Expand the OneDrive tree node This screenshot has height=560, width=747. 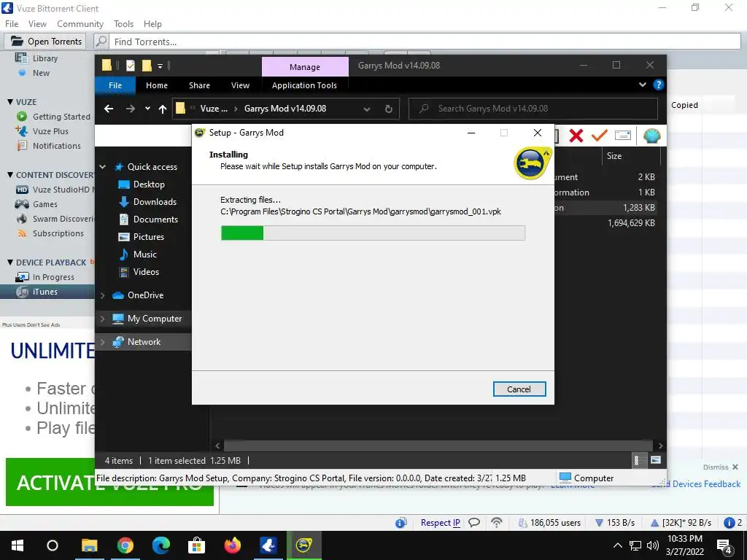coord(102,295)
